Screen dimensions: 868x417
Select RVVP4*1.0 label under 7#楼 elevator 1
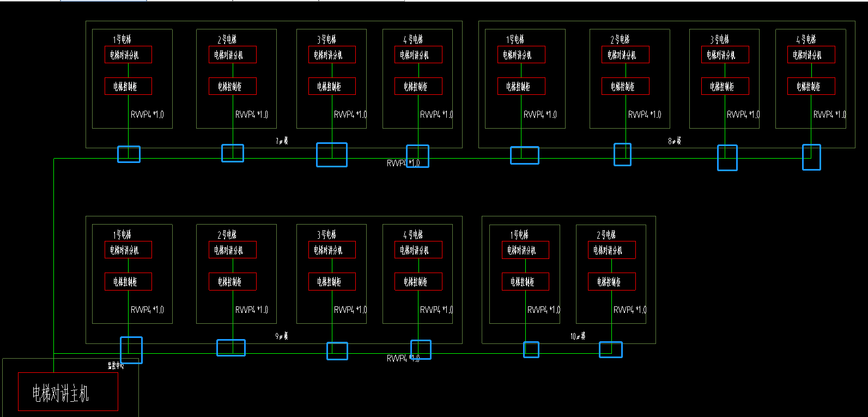[147, 114]
